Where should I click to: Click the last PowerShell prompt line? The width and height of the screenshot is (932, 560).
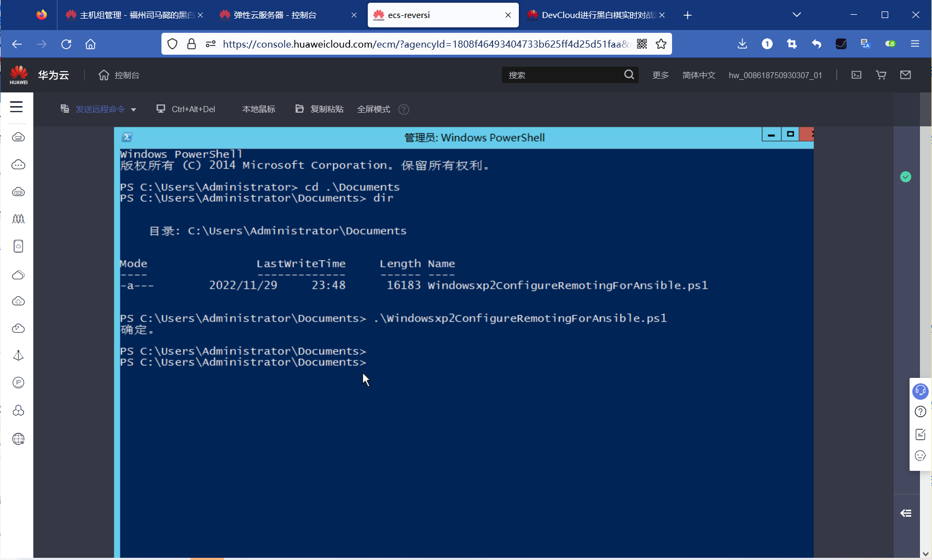pos(243,362)
